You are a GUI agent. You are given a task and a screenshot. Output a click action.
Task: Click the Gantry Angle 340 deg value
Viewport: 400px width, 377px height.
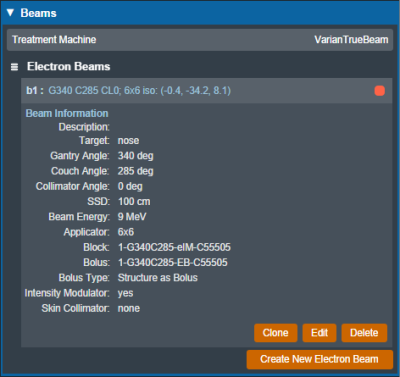pyautogui.click(x=136, y=156)
